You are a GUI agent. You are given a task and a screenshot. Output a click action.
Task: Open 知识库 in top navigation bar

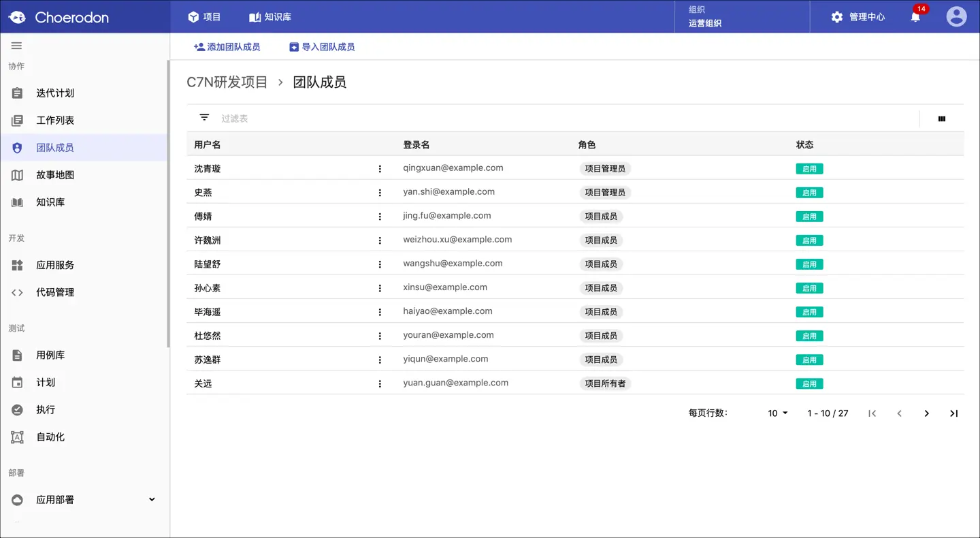pos(270,17)
